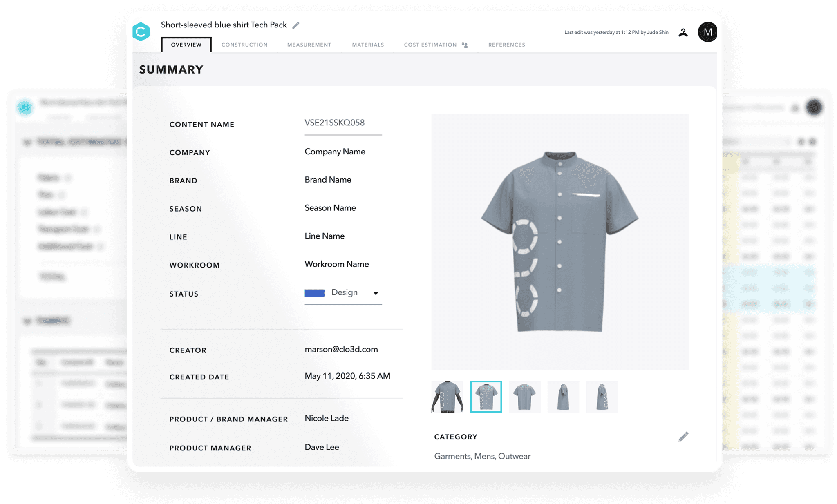This screenshot has width=837, height=504.
Task: Click the hanger icon in header
Action: [x=683, y=33]
